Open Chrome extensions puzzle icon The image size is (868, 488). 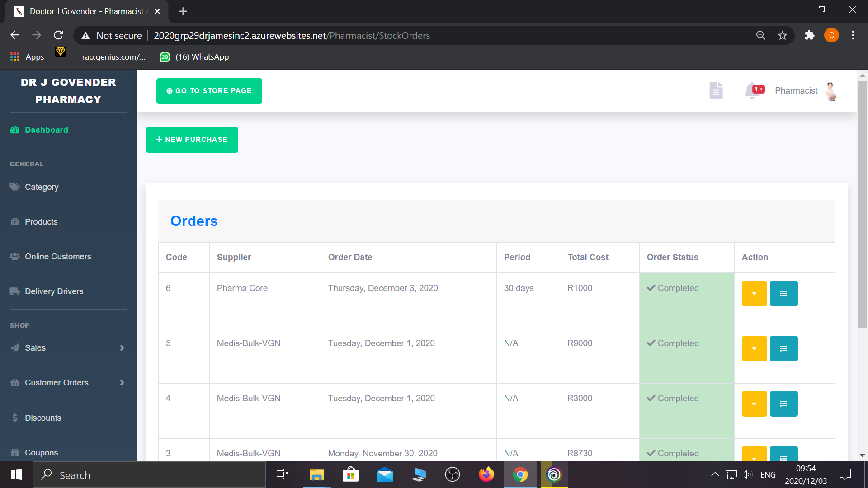(x=809, y=36)
